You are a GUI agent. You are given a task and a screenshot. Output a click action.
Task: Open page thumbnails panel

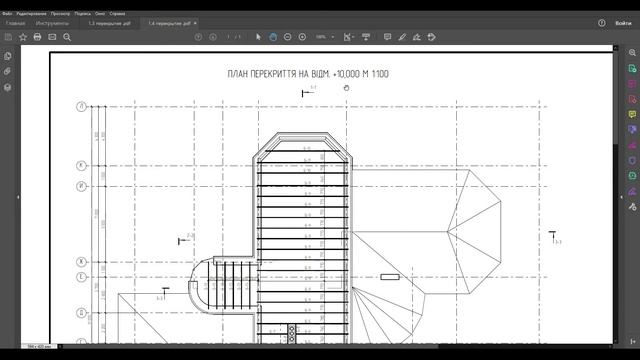point(7,56)
